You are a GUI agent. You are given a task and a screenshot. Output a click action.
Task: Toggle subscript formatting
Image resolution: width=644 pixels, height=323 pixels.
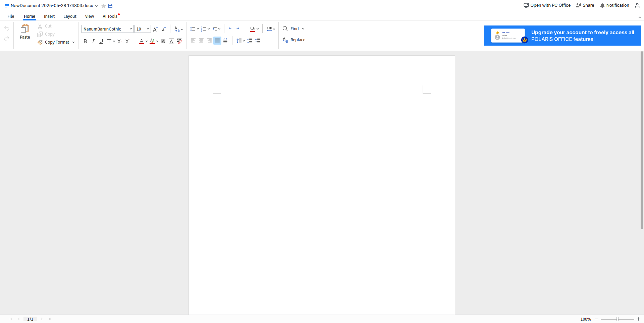tap(120, 41)
